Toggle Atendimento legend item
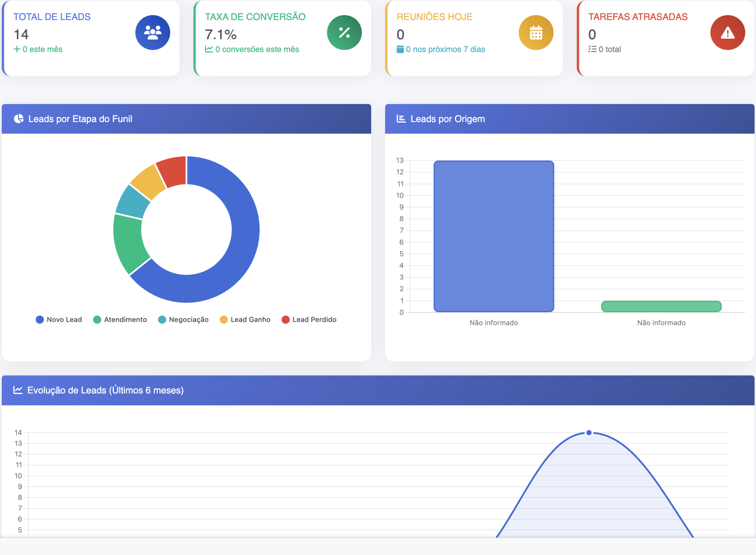756x555 pixels. [x=120, y=319]
